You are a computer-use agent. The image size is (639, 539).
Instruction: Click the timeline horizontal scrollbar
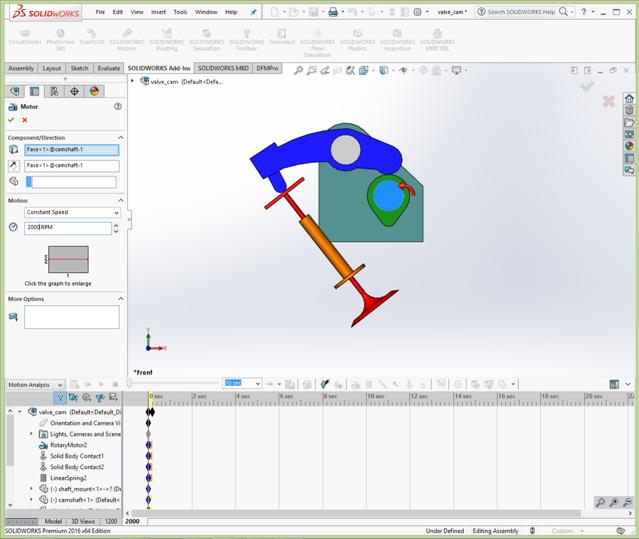click(x=355, y=513)
